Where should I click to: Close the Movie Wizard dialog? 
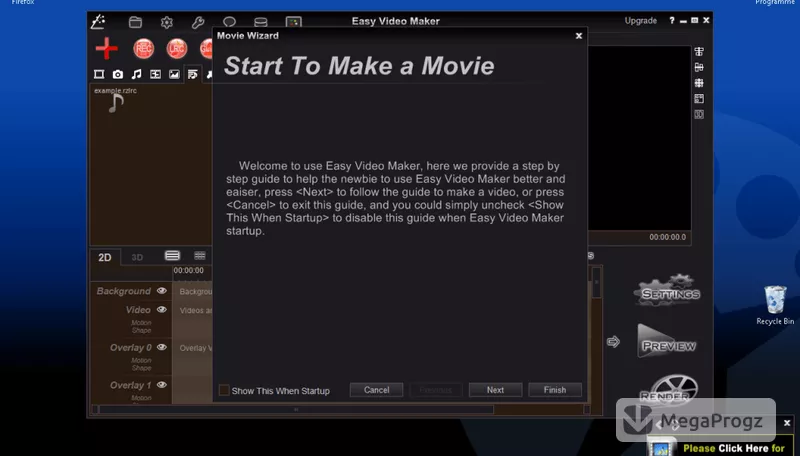click(x=579, y=36)
